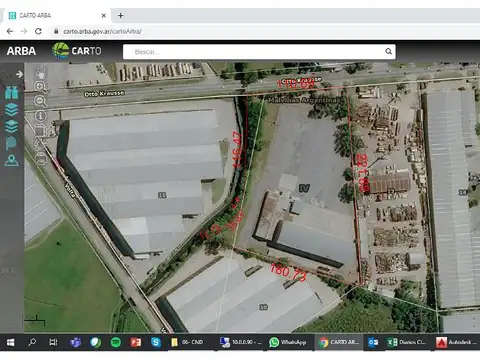This screenshot has width=480, height=360.
Task: Switch to CARTO AR Chrome taskbar item
Action: (339, 342)
